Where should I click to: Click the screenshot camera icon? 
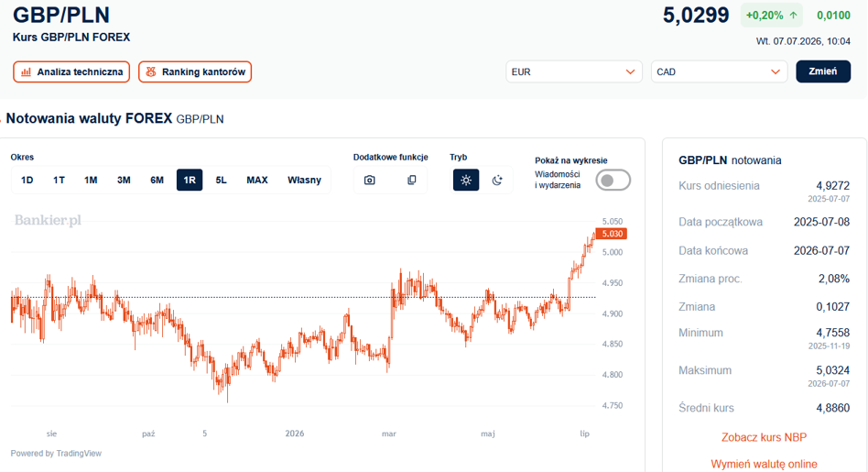(x=369, y=180)
